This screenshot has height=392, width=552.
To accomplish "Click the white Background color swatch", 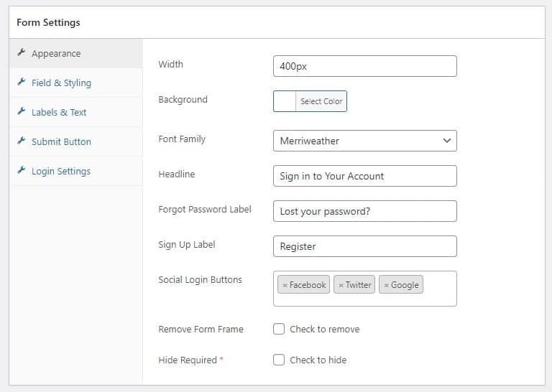I will (285, 101).
